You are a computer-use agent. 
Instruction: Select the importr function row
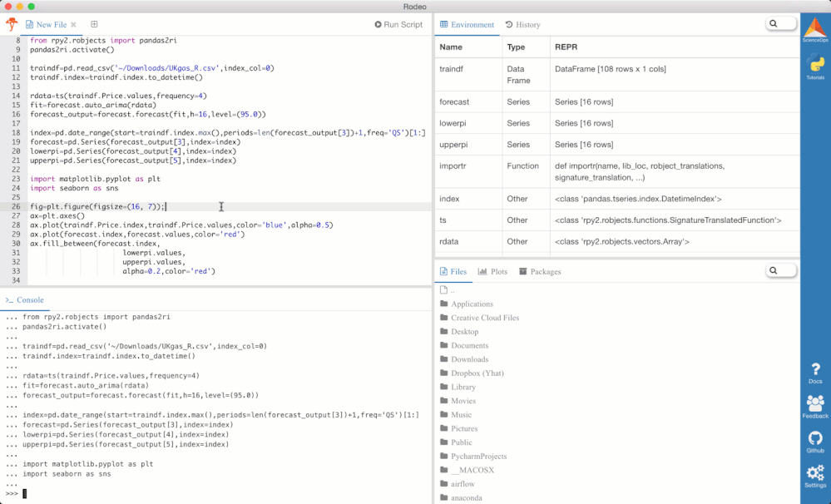617,171
